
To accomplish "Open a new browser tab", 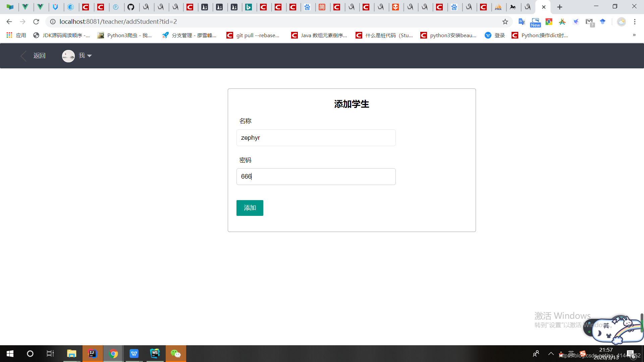I will tap(559, 7).
